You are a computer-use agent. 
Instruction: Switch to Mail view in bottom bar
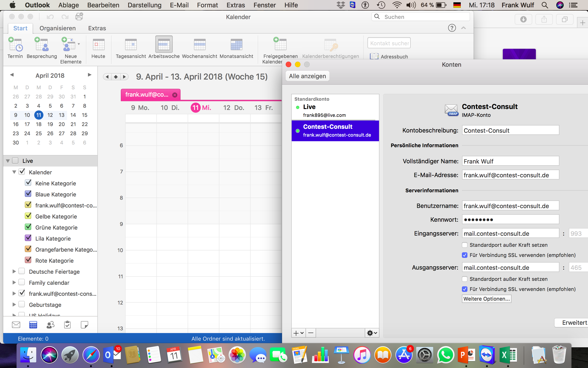point(16,325)
